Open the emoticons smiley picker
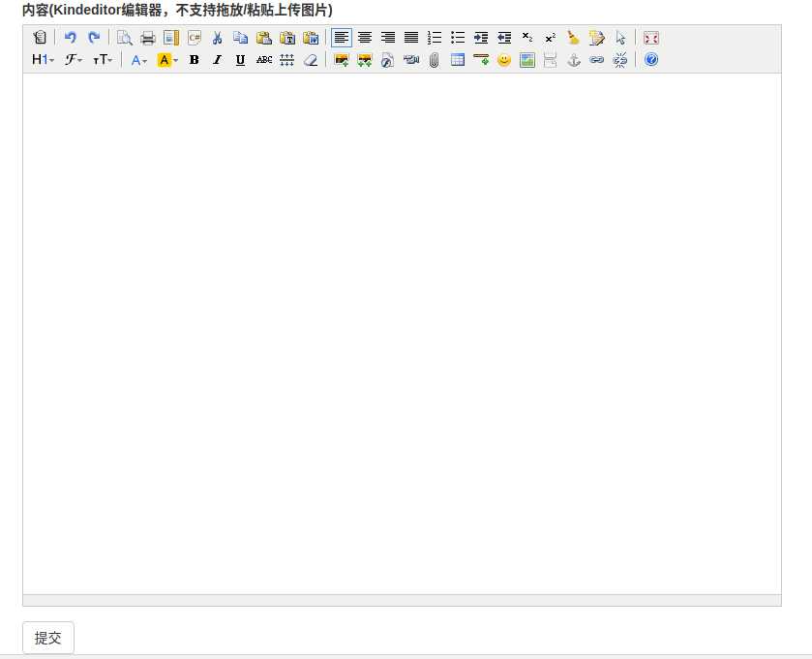This screenshot has height=659, width=812. 504,60
